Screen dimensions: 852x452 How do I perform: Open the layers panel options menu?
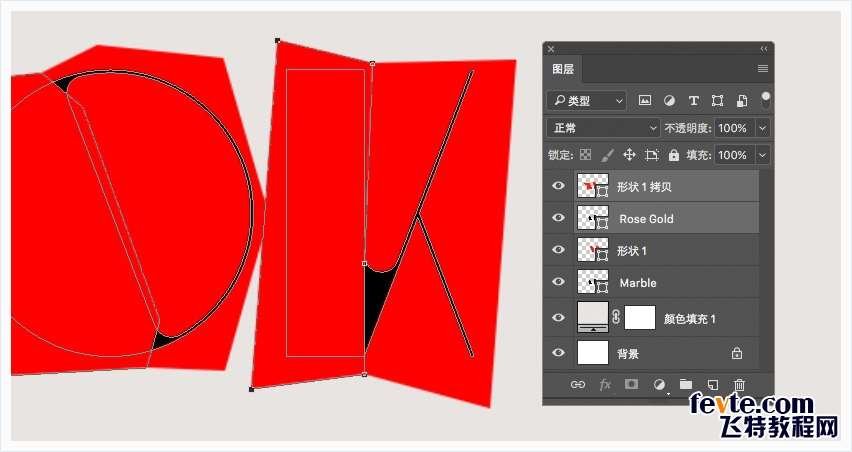[763, 68]
